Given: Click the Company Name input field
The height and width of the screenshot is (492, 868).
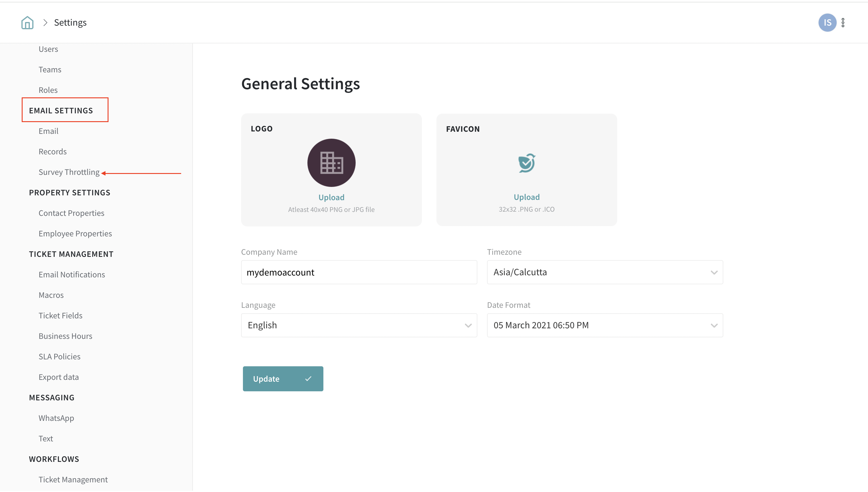Looking at the screenshot, I should coord(359,272).
